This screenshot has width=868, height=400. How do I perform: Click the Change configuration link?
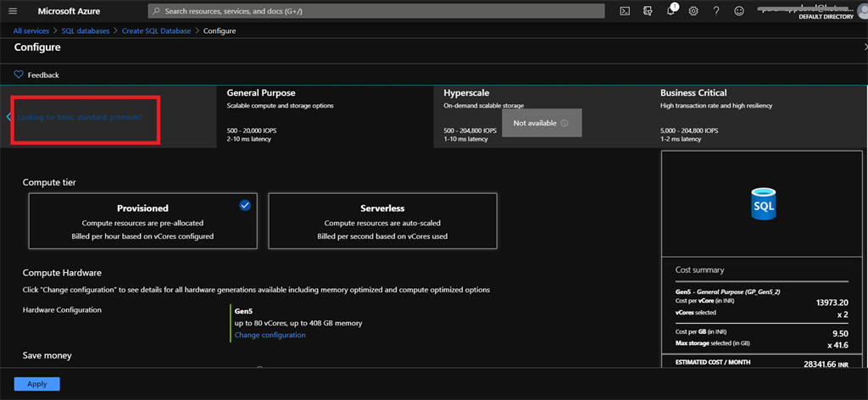[x=270, y=335]
